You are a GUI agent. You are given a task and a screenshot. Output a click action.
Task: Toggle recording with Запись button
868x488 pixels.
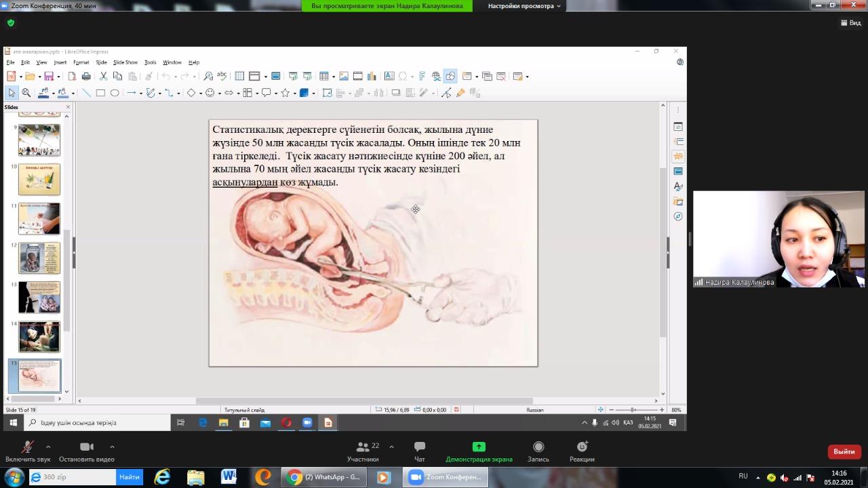538,451
